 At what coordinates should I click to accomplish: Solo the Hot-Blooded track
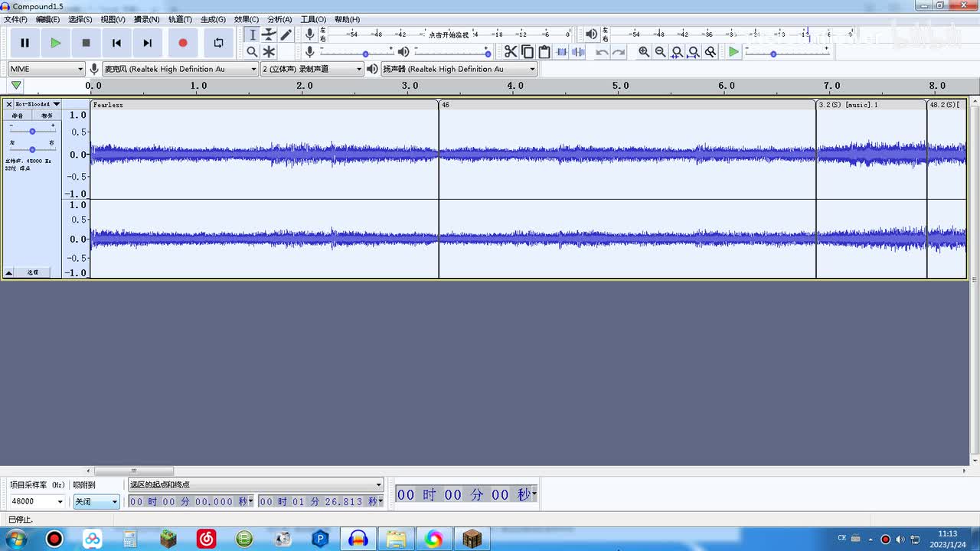click(47, 116)
